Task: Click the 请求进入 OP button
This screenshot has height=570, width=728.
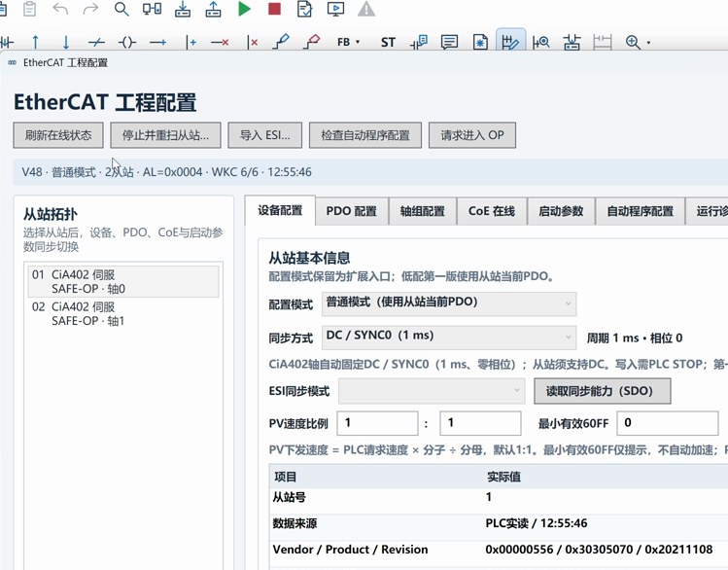Action: 472,135
